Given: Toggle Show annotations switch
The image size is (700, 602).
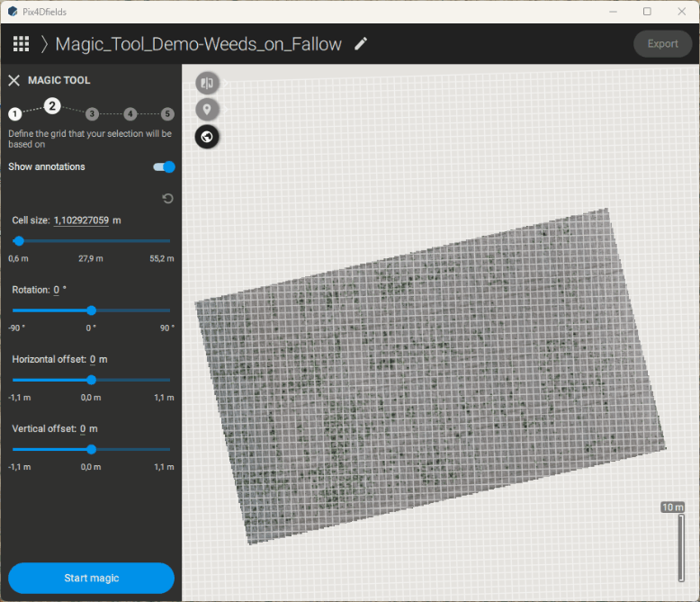Looking at the screenshot, I should [x=164, y=167].
